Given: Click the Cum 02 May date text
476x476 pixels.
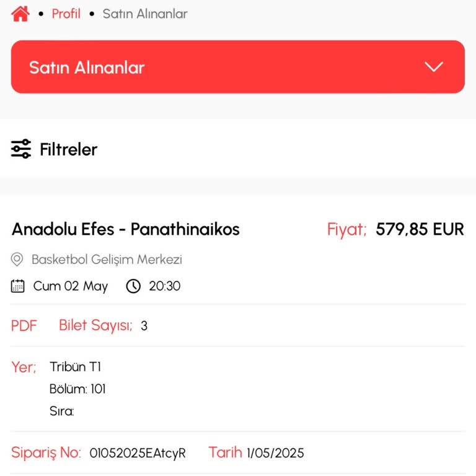Looking at the screenshot, I should [70, 286].
